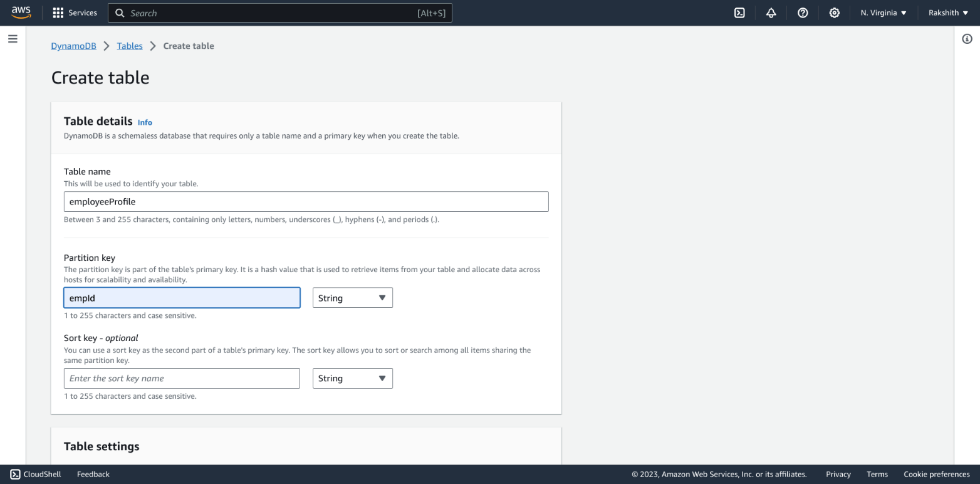Open the info panel icon on right

click(x=967, y=39)
